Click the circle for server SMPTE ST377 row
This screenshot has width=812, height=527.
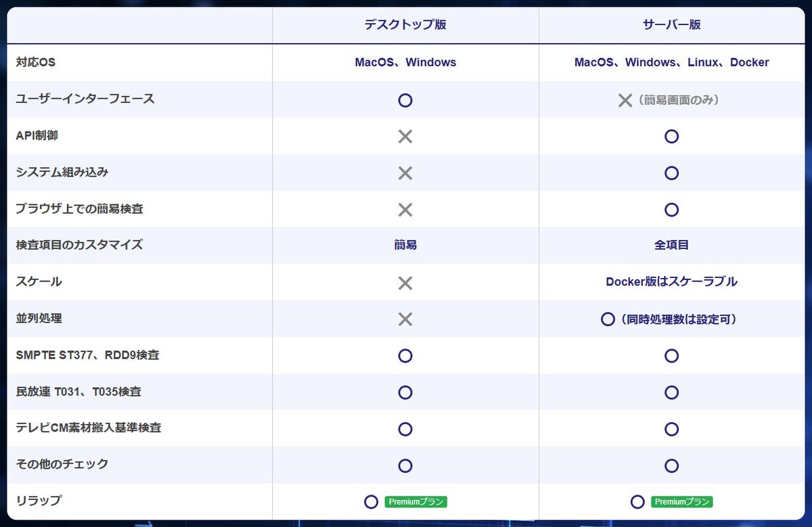(671, 356)
